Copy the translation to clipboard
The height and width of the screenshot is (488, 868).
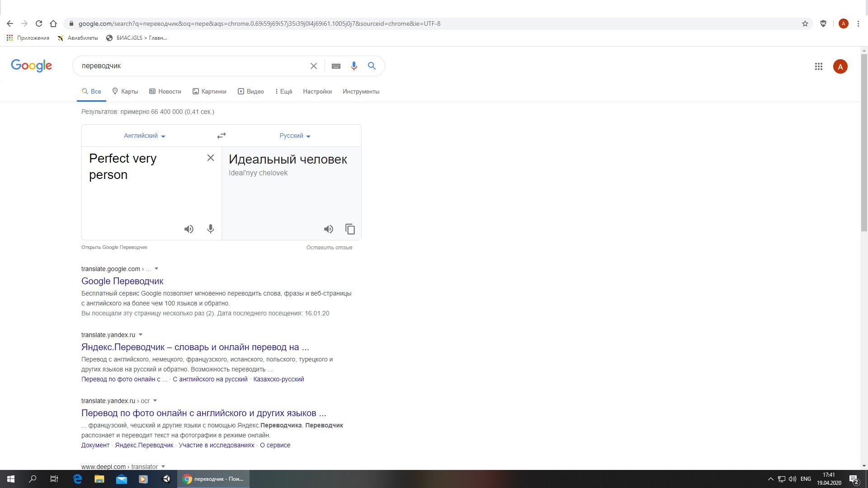(350, 229)
